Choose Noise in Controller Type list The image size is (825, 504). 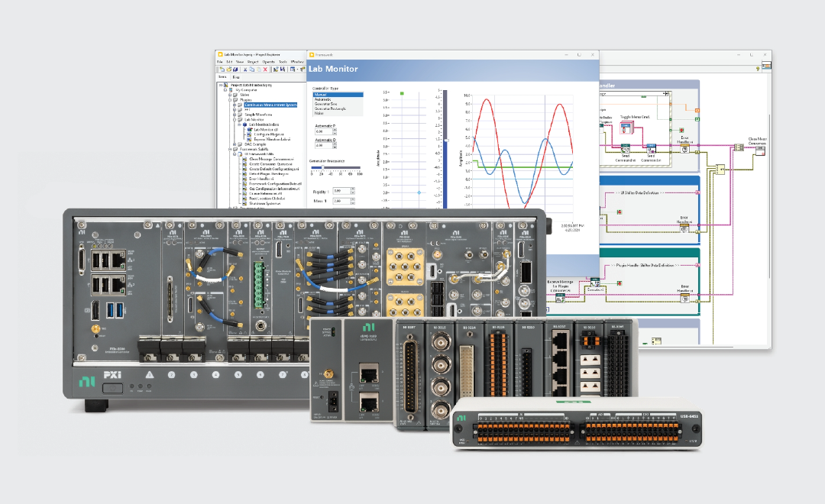[x=338, y=113]
